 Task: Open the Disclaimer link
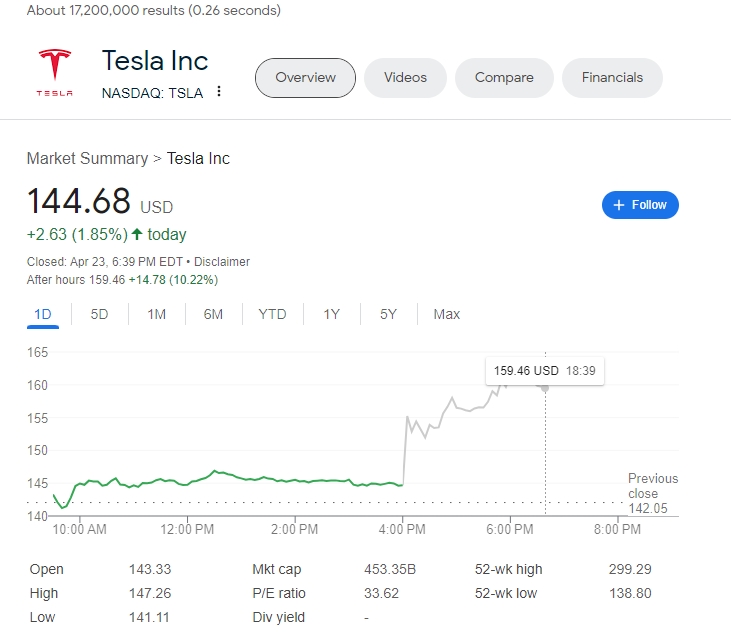[x=222, y=262]
